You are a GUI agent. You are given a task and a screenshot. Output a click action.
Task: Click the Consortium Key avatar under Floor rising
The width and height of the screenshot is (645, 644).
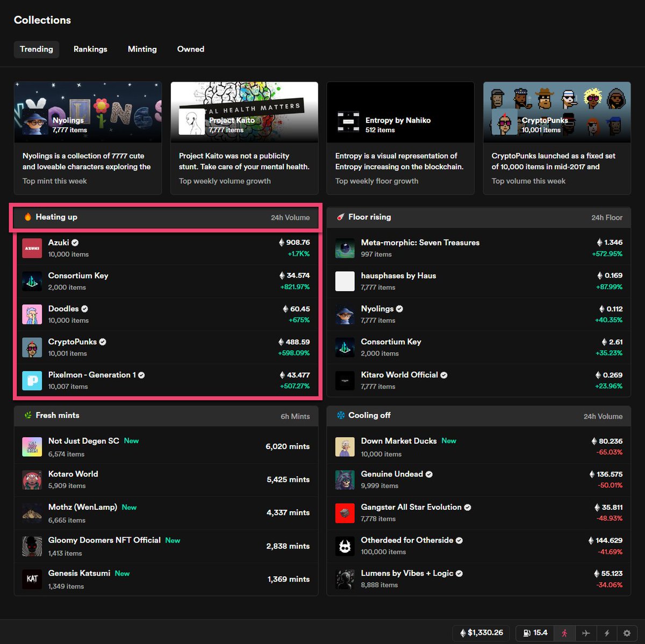(x=345, y=348)
